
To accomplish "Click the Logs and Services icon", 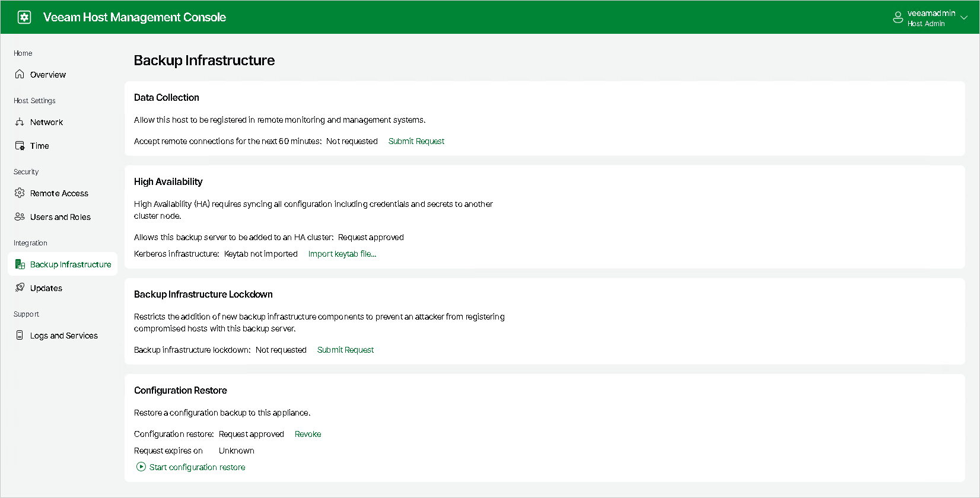I will pos(20,336).
